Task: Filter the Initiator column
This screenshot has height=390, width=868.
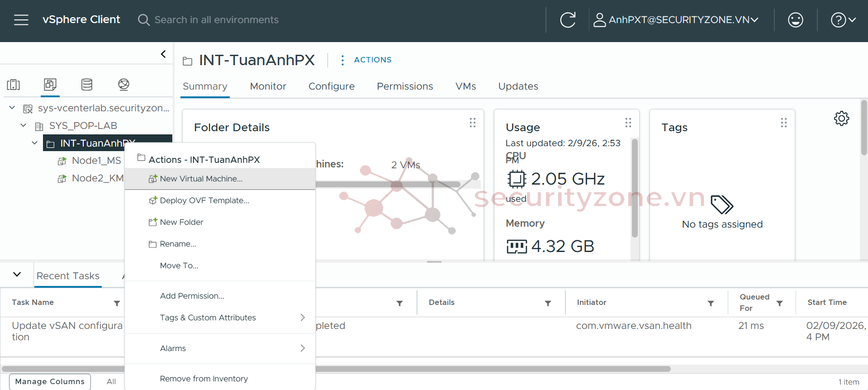Action: (x=711, y=303)
